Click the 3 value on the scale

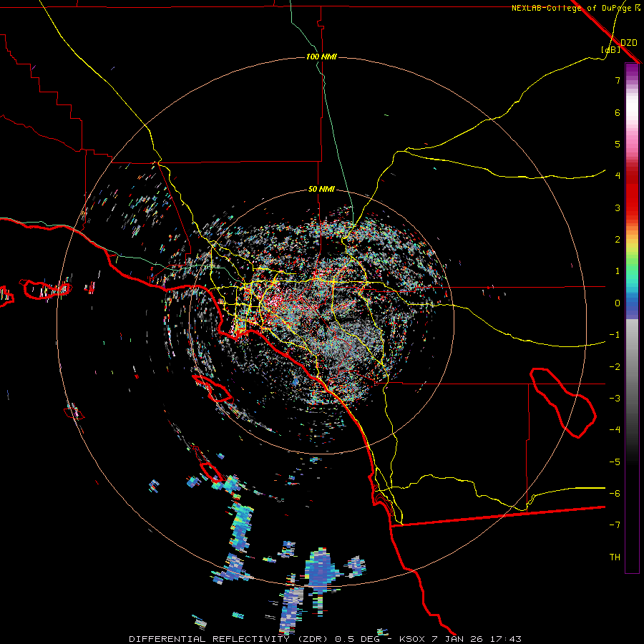pyautogui.click(x=618, y=208)
